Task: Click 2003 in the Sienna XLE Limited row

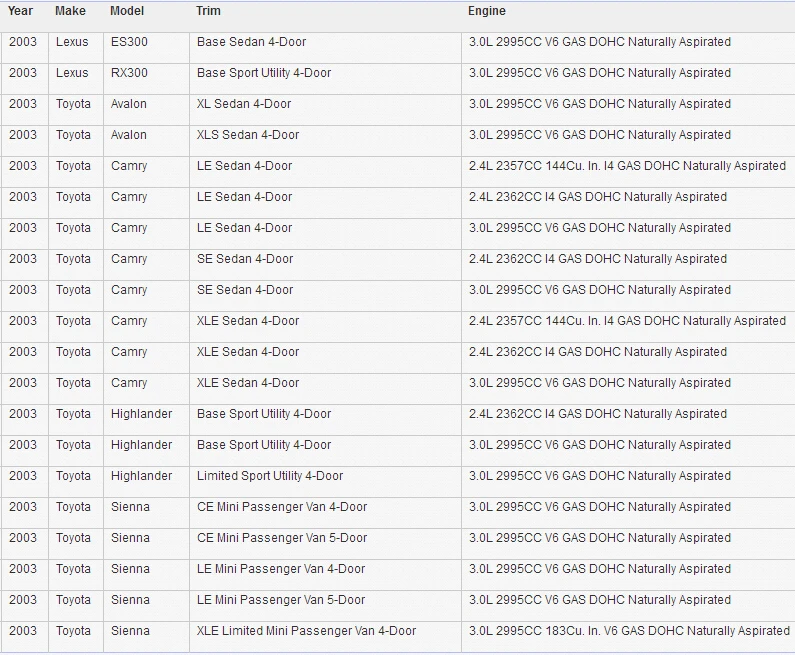Action: coord(23,630)
